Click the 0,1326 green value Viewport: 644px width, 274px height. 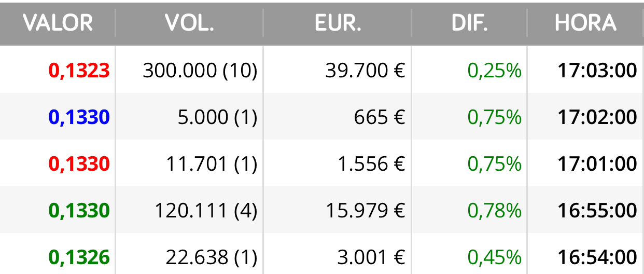79,257
